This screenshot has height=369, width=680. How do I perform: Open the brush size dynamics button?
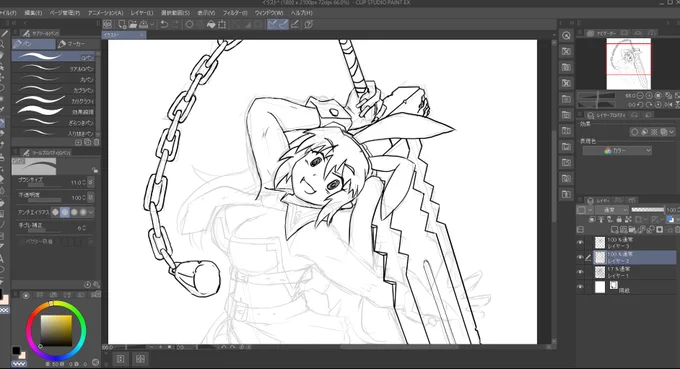coord(91,183)
